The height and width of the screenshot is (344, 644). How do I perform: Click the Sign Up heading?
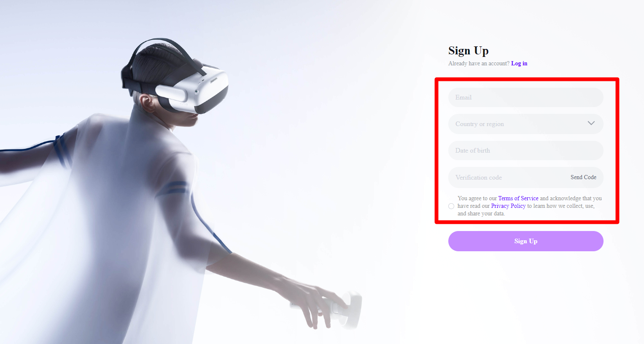469,51
